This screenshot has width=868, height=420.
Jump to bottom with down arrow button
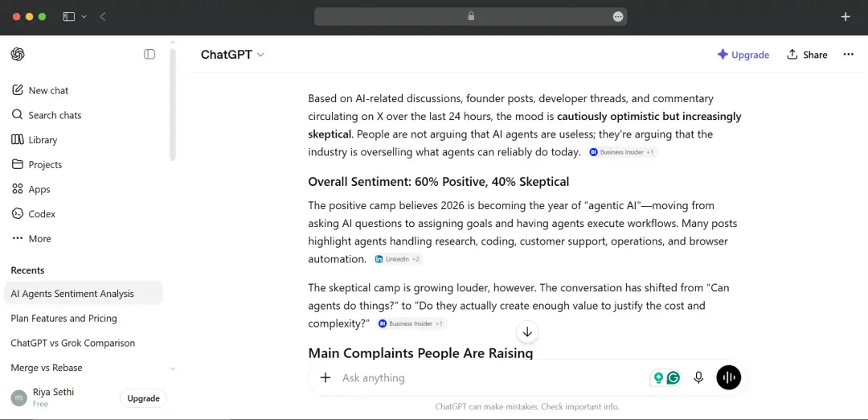pyautogui.click(x=527, y=332)
